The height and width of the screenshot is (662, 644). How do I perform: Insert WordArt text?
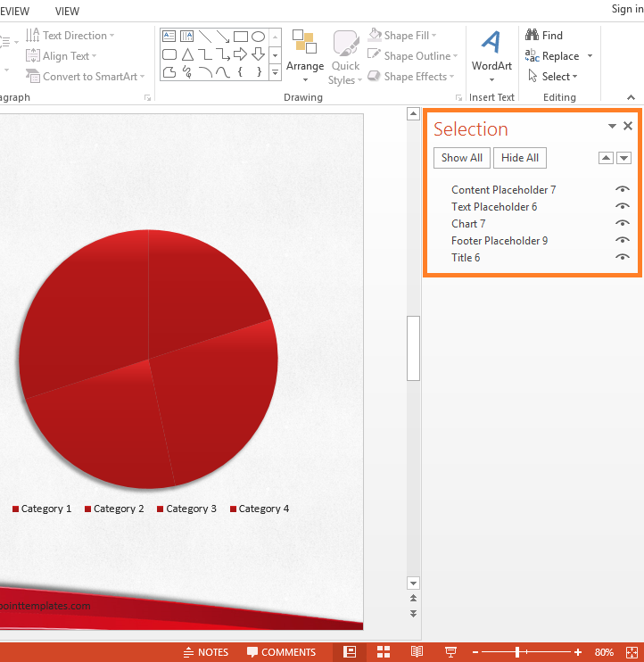[491, 54]
